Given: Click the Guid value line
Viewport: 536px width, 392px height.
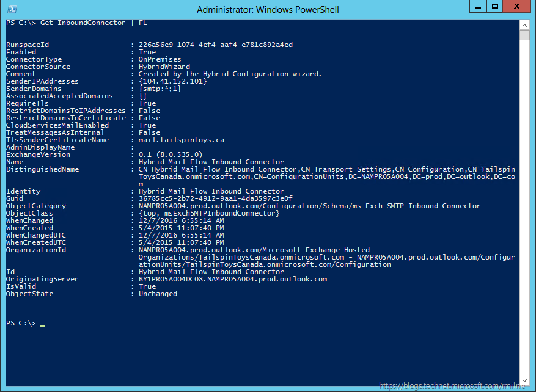Looking at the screenshot, I should pos(215,198).
